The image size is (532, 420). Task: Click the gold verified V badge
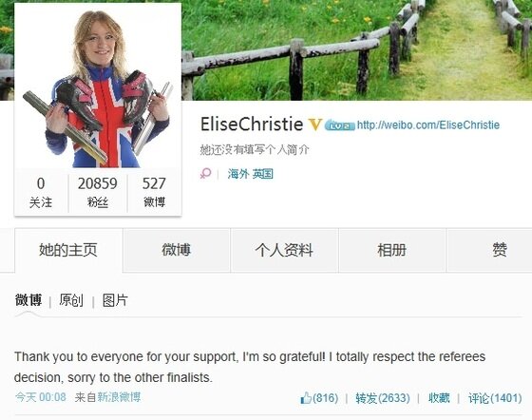(314, 124)
